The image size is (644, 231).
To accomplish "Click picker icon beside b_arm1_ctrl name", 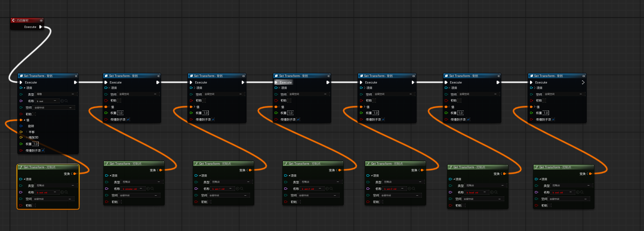I will tap(238, 189).
